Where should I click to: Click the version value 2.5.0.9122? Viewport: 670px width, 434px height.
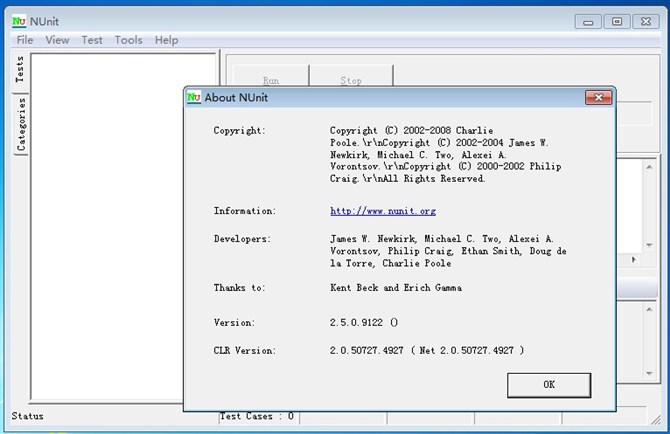(356, 323)
